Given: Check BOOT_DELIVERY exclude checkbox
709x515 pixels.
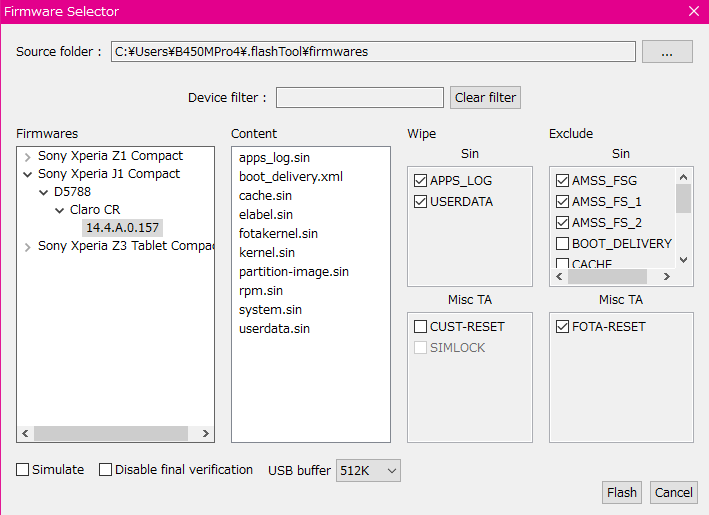Looking at the screenshot, I should 562,243.
